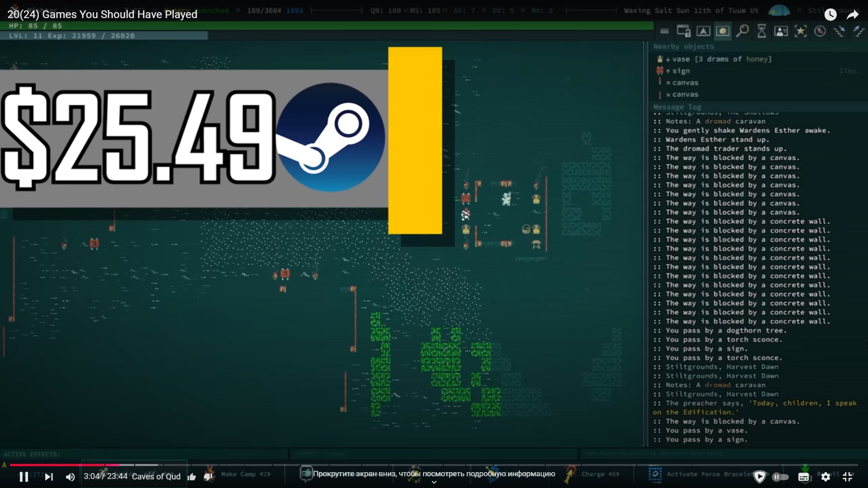Screen dimensions: 868x488
Task: Click the star target frame icon
Action: tap(801, 31)
